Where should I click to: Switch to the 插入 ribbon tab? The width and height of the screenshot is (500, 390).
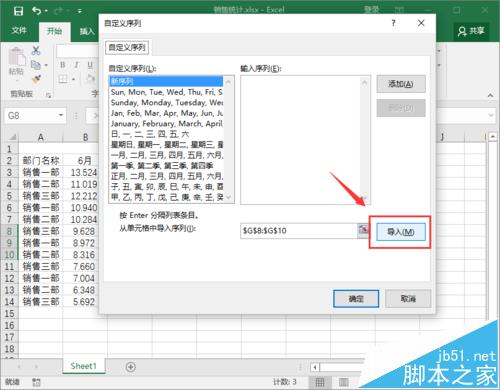pos(87,32)
